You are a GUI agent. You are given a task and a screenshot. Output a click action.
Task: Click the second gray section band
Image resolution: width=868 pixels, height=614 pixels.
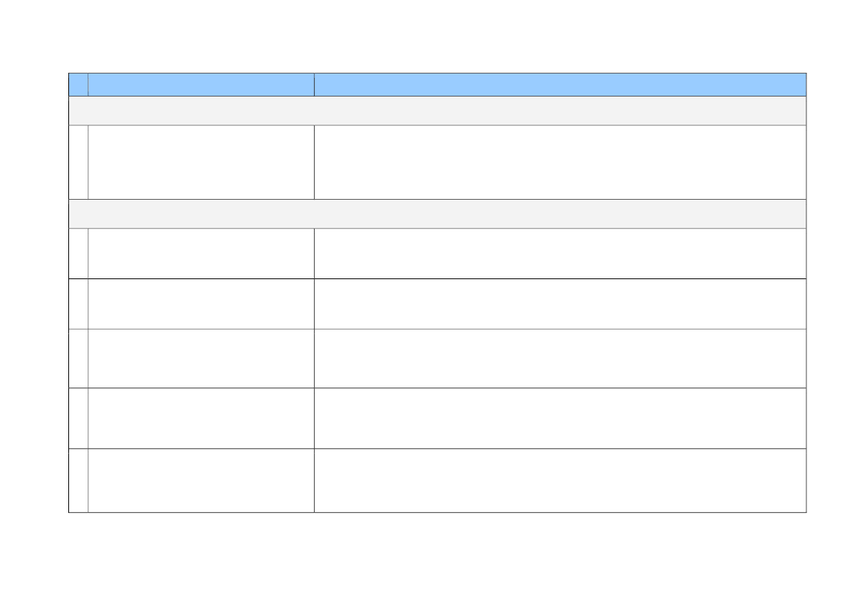(x=437, y=214)
